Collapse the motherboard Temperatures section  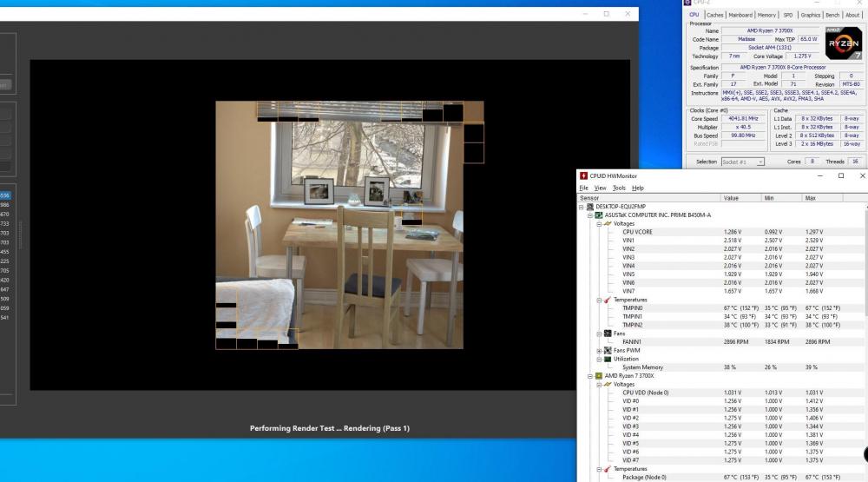click(599, 300)
